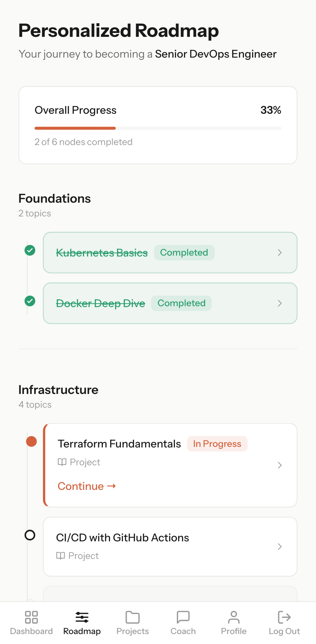Screen dimensions: 316x644
Task: Expand the Kubernetes Basics chevron
Action: coord(280,252)
